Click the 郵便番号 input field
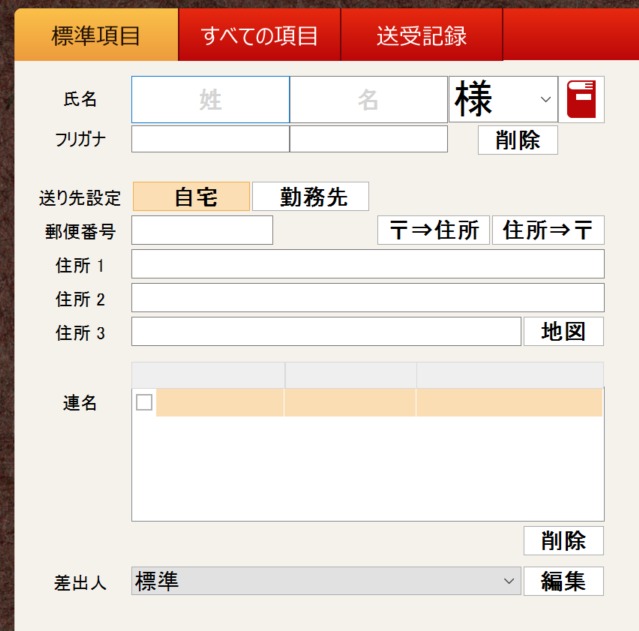 pyautogui.click(x=202, y=230)
